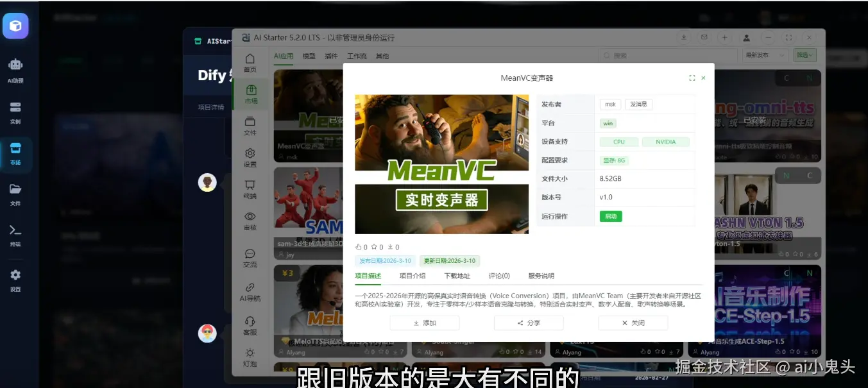Open 终端 in AI Starter sidebar

click(x=250, y=189)
